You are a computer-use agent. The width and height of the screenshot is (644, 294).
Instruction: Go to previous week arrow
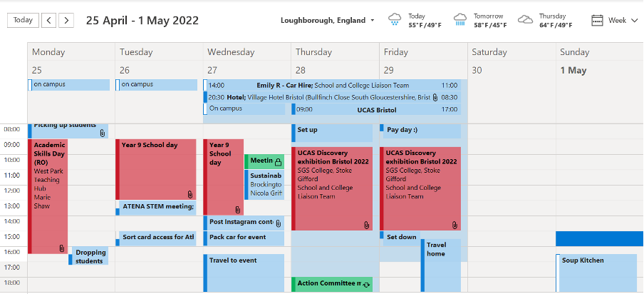click(49, 20)
